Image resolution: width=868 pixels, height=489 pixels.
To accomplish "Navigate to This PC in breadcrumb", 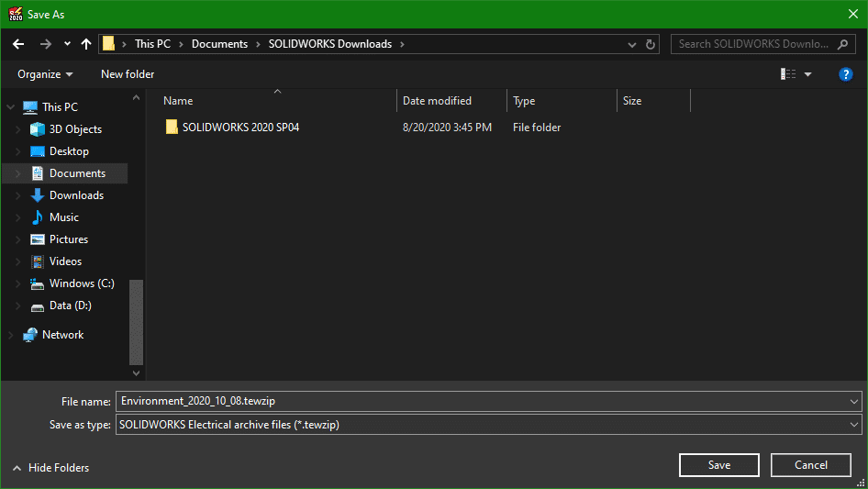I will pos(153,44).
